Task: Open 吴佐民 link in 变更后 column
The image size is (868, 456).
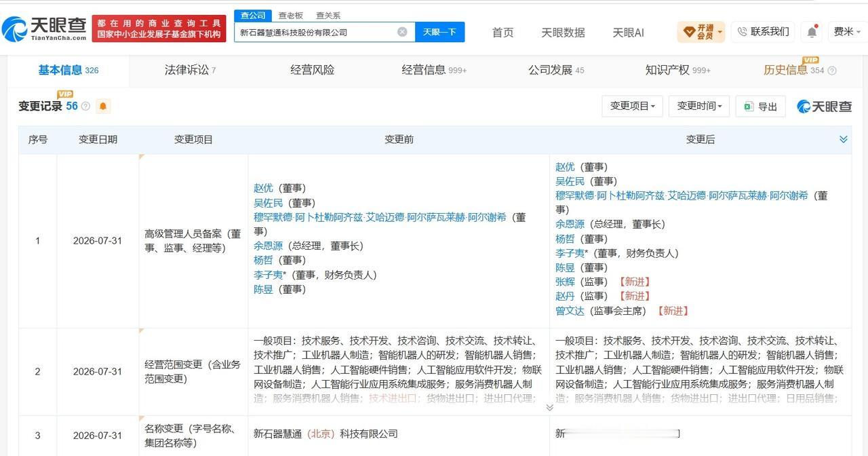Action: click(570, 181)
